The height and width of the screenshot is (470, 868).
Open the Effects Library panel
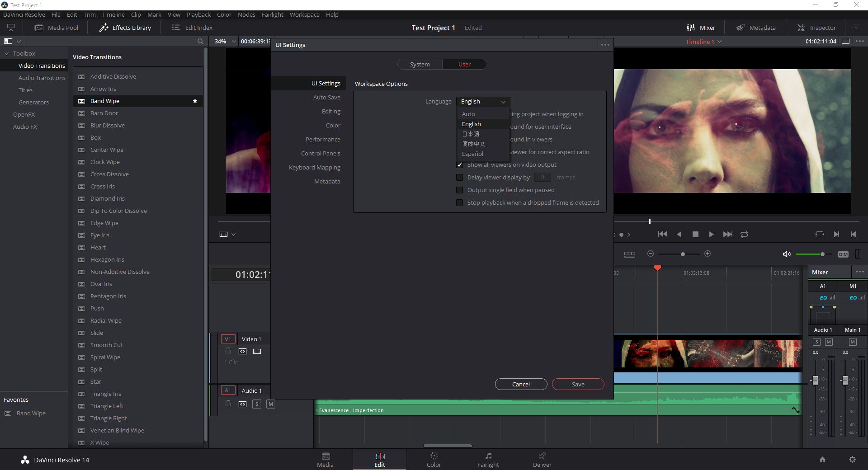125,28
